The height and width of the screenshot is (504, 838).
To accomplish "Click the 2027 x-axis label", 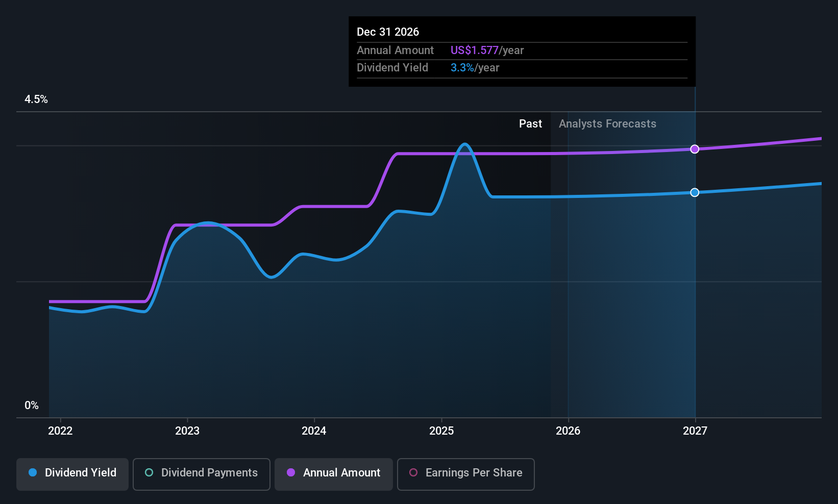I will (695, 431).
